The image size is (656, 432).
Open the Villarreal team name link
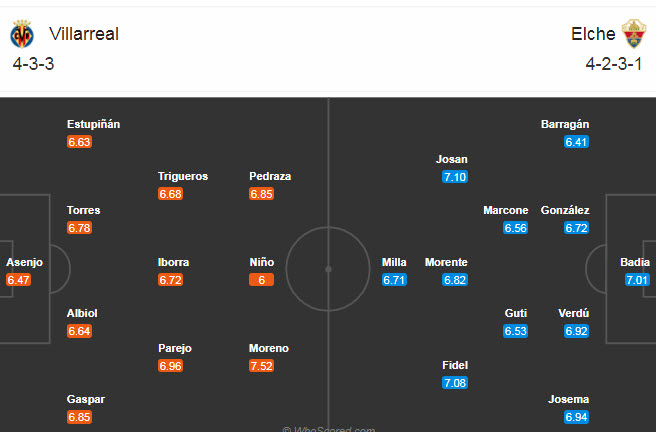(83, 34)
